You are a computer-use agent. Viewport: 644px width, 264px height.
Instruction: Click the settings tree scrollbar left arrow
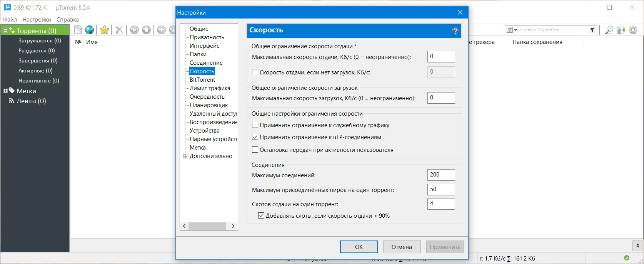184,226
